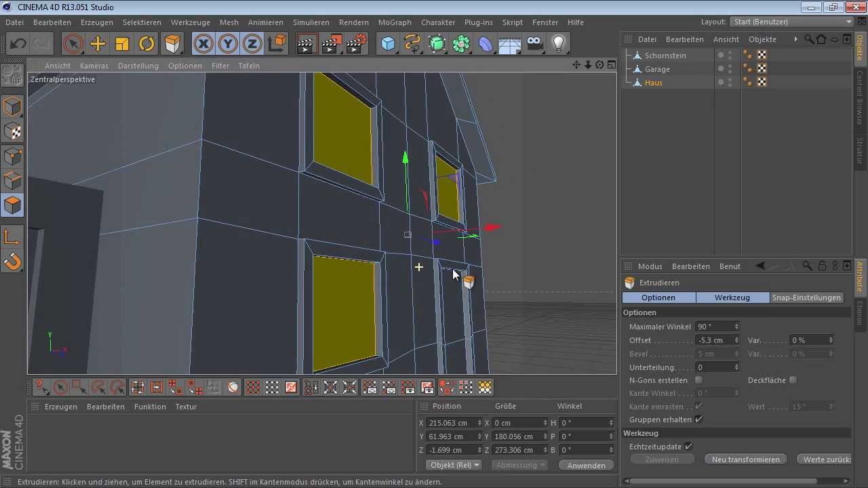The height and width of the screenshot is (488, 868).
Task: Activate the Move tool
Action: point(98,44)
